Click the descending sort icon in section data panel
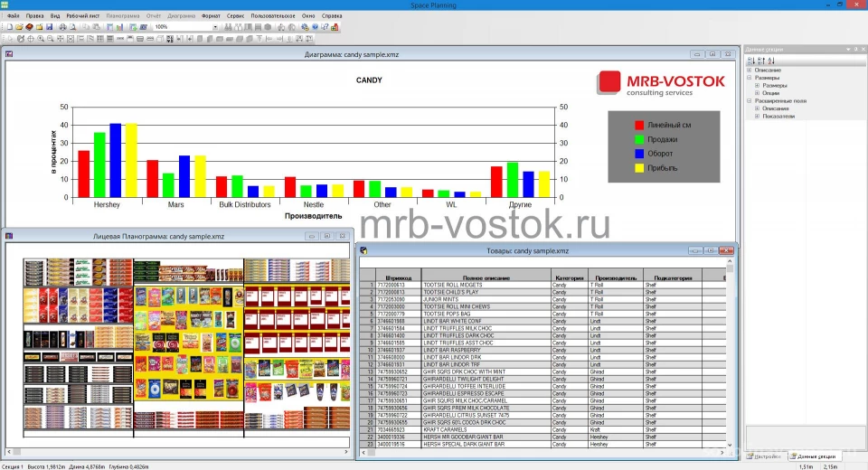Screen dimensions: 868x470 [751, 61]
